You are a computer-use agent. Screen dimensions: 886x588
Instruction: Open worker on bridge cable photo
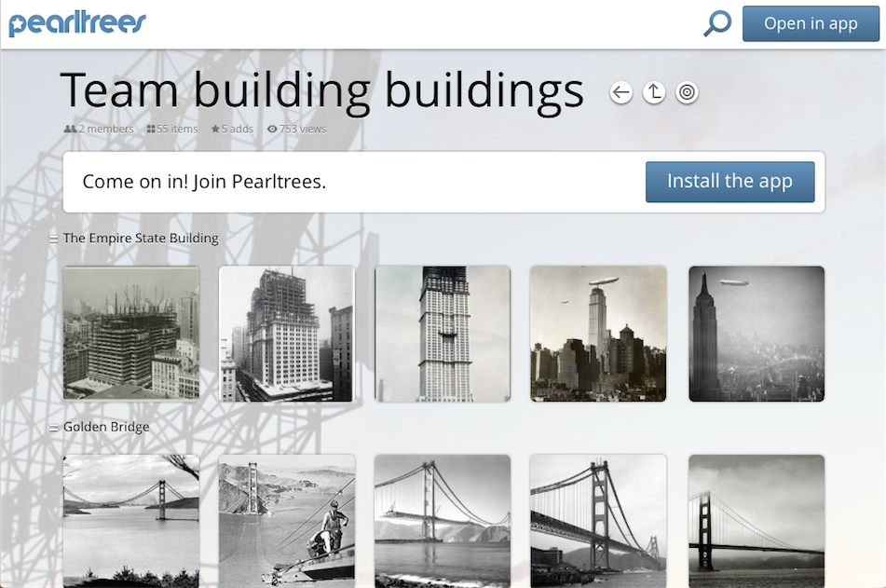(287, 521)
